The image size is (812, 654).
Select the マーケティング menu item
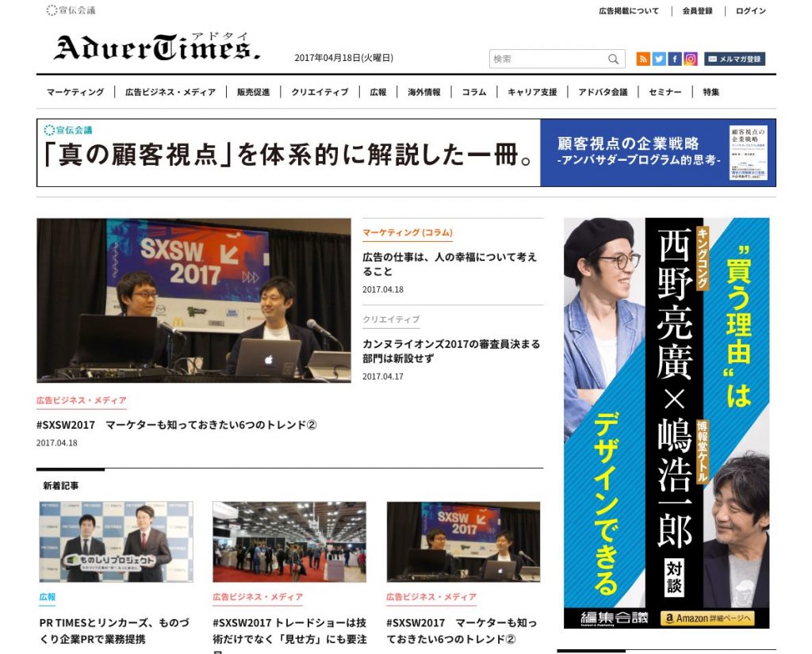tap(75, 92)
